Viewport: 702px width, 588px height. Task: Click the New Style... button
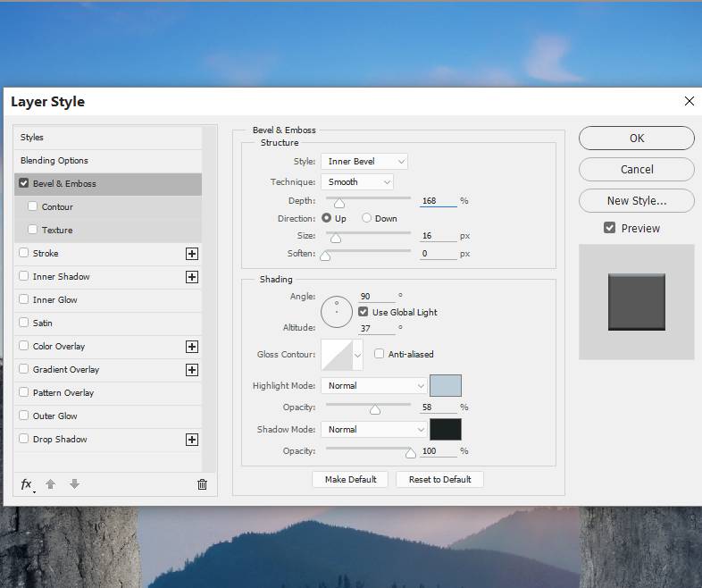coord(637,201)
